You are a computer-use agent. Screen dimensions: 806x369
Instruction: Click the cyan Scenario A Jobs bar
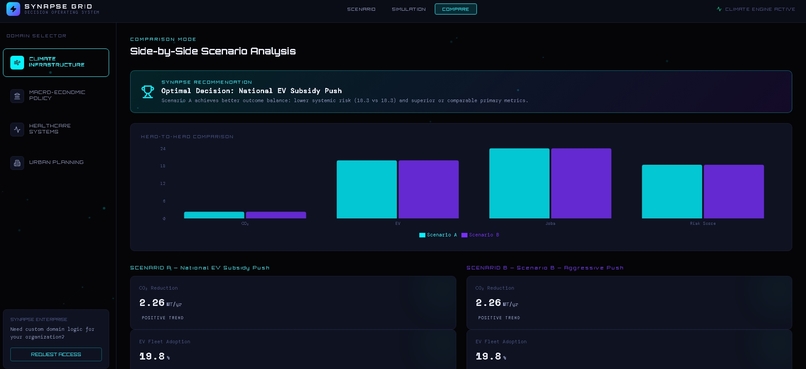519,183
